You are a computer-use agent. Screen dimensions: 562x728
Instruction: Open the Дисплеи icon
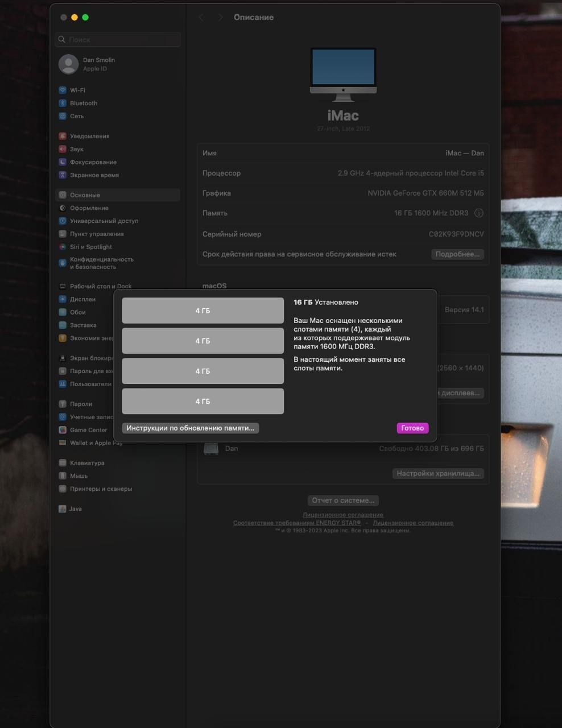(63, 299)
